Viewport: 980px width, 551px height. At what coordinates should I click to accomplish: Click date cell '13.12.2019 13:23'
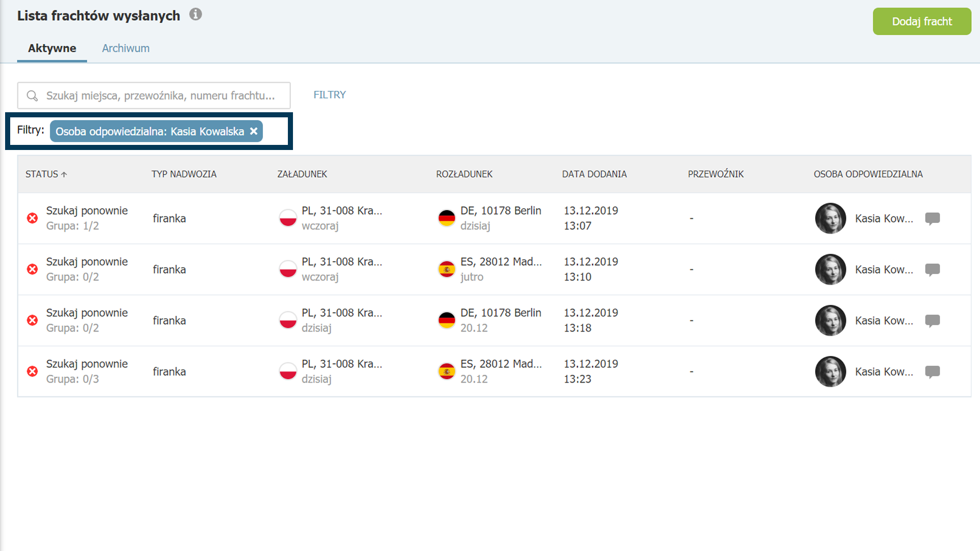click(591, 371)
